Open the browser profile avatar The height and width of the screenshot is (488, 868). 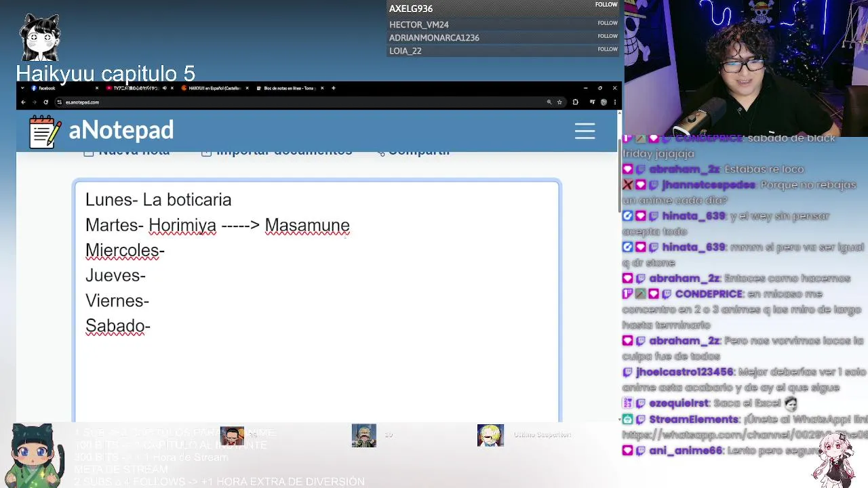click(x=604, y=102)
